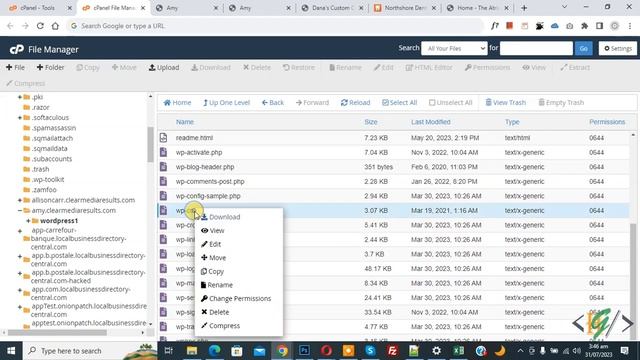
Task: Sort by Type column
Action: 512,122
